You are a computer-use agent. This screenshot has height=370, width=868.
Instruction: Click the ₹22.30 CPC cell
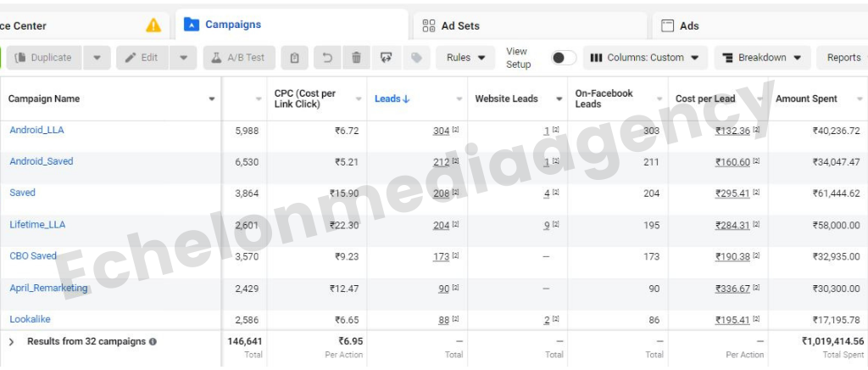pos(345,226)
